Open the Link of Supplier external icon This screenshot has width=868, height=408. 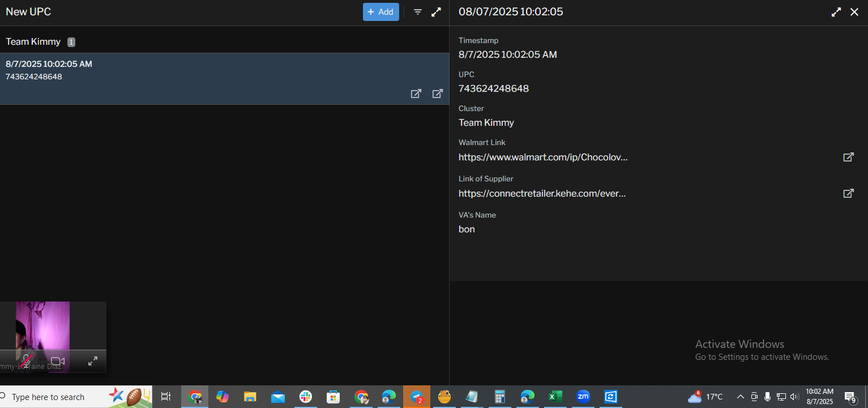[848, 193]
